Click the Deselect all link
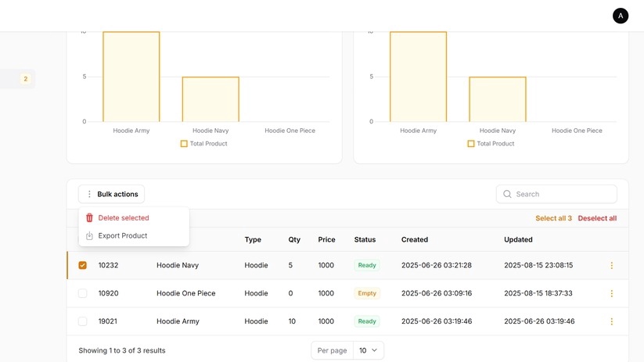644x362 pixels. [597, 218]
